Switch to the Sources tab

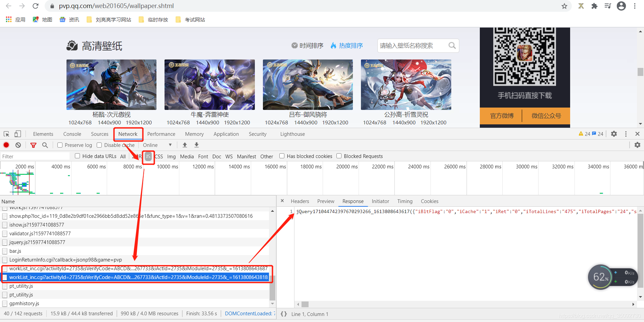pyautogui.click(x=100, y=134)
